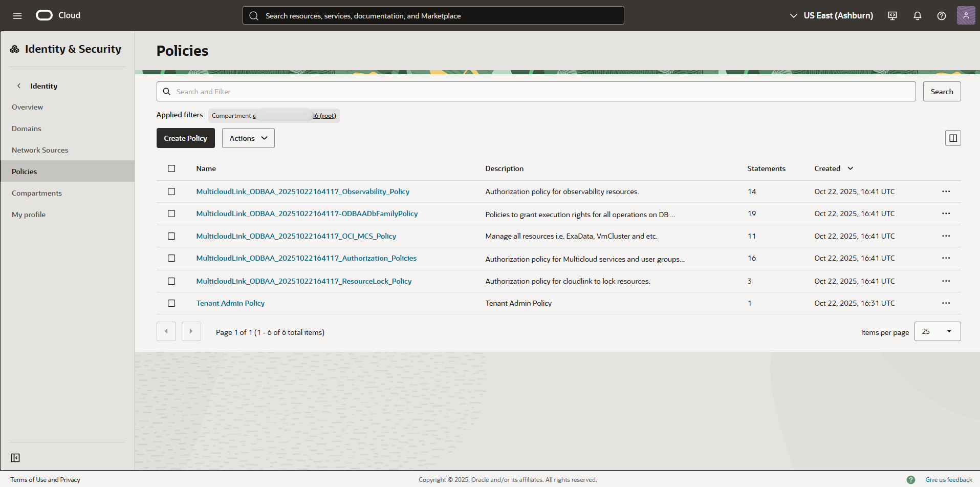The width and height of the screenshot is (980, 487).
Task: Open the Tenant Admin Policy link
Action: (x=230, y=303)
